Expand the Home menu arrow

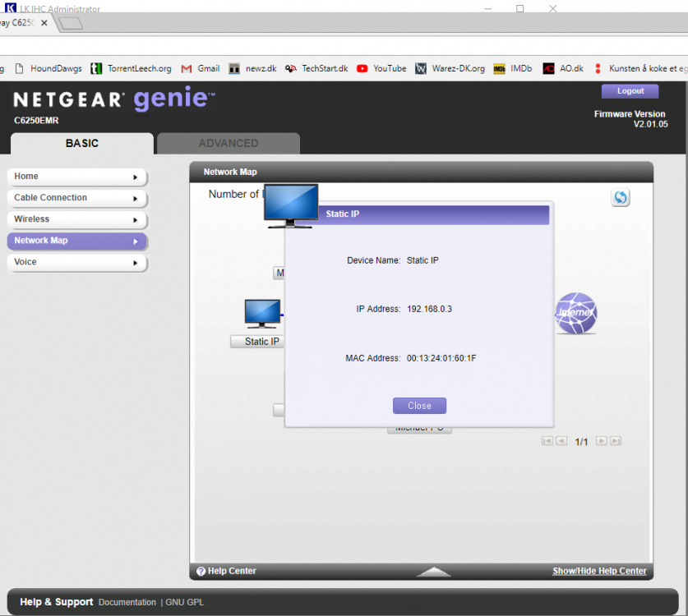pyautogui.click(x=135, y=177)
